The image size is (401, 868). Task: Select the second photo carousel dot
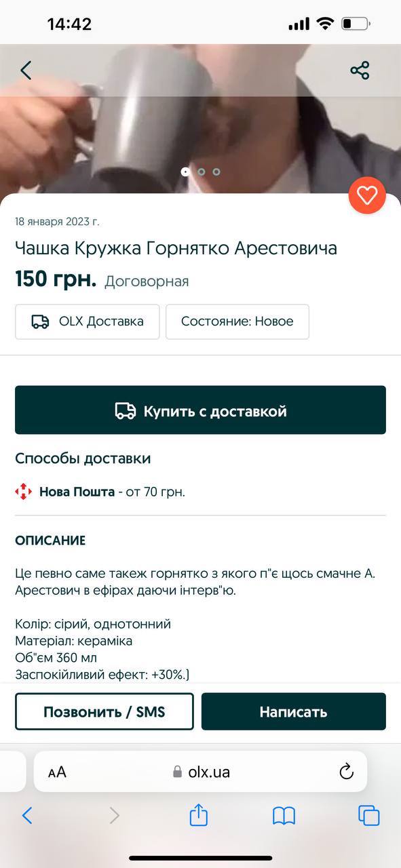[201, 172]
